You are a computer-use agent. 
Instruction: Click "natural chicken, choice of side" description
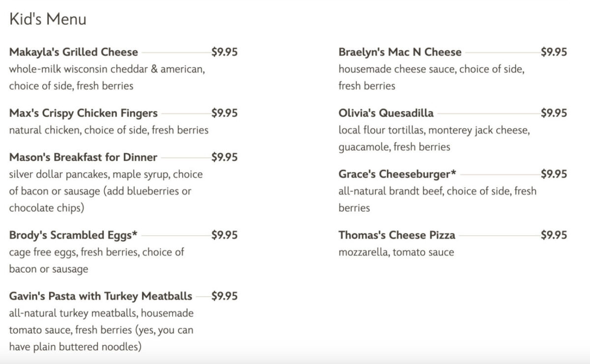click(109, 130)
